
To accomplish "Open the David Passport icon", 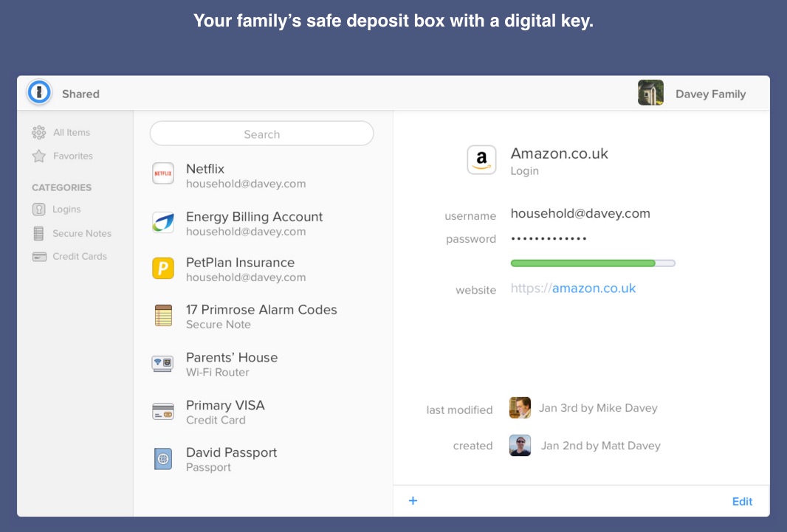I will (162, 459).
